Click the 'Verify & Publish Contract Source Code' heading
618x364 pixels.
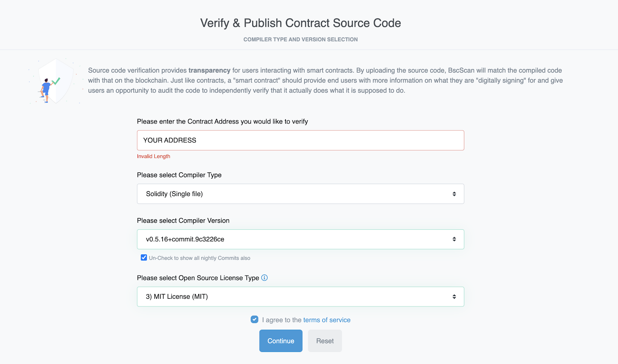(301, 23)
